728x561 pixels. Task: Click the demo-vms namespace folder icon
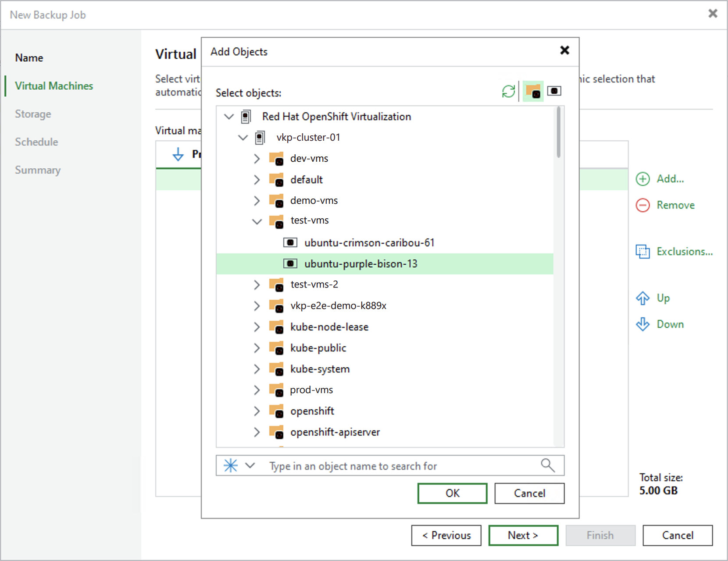pyautogui.click(x=276, y=201)
